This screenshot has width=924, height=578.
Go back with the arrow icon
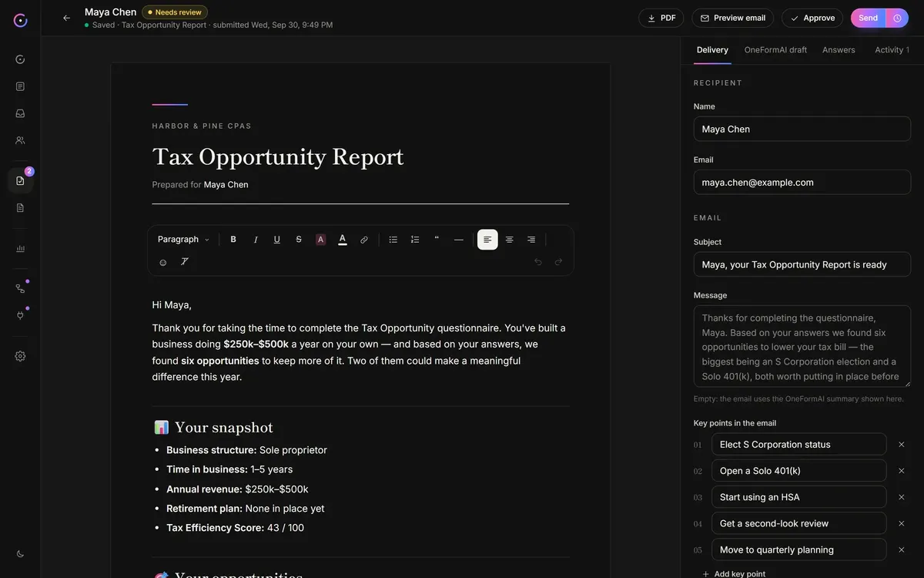[66, 18]
